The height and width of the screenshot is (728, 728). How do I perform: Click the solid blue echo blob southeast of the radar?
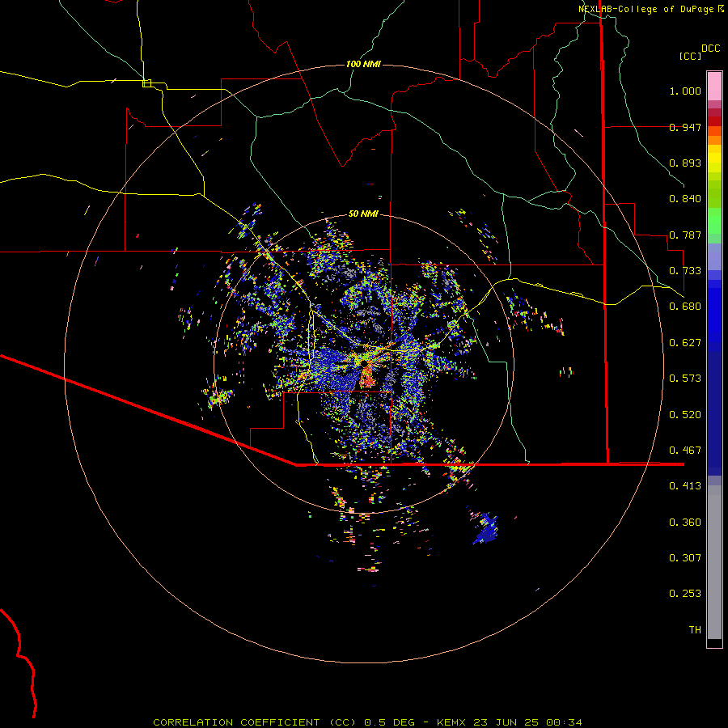(485, 530)
